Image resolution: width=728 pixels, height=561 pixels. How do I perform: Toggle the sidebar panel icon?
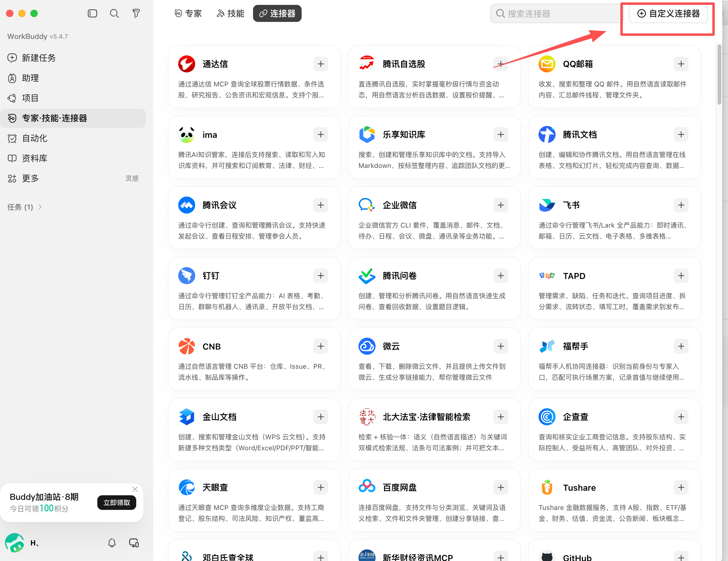[x=92, y=13]
